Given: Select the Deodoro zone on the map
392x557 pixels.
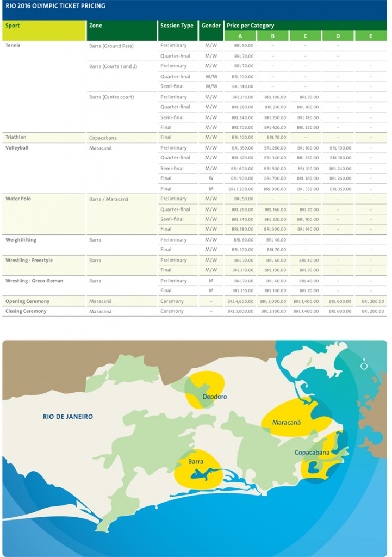Looking at the screenshot, I should point(214,397).
